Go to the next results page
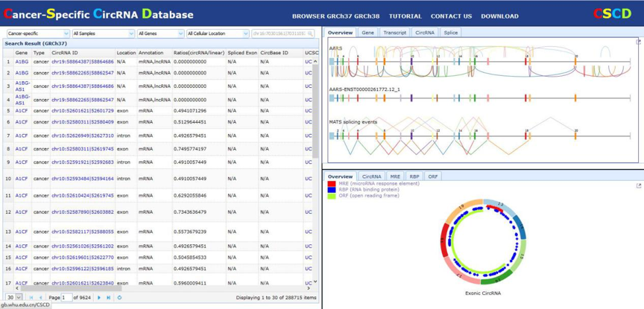The width and height of the screenshot is (644, 309). click(x=99, y=298)
